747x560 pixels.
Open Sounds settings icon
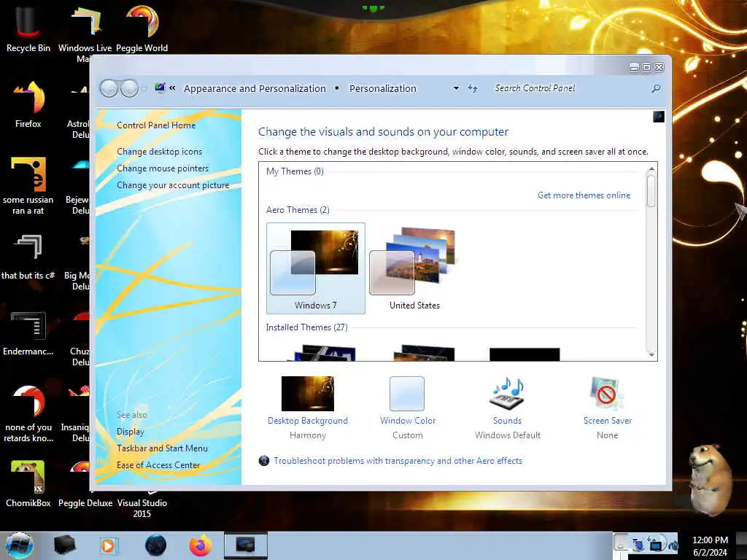pyautogui.click(x=508, y=393)
